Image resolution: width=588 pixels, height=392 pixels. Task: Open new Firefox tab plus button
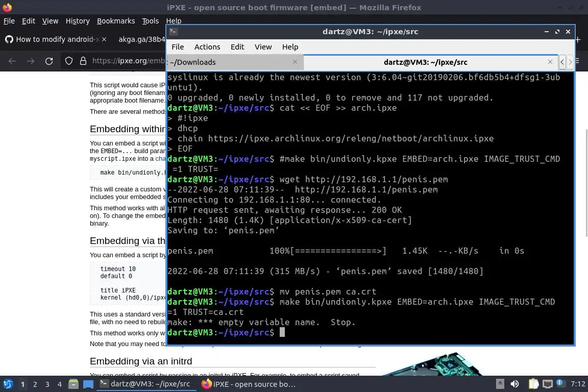tap(578, 39)
